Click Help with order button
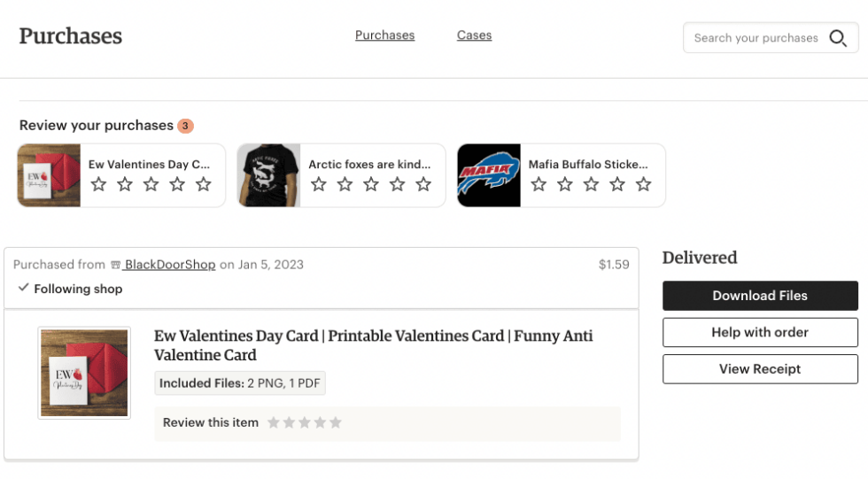The height and width of the screenshot is (479, 868). coord(760,332)
